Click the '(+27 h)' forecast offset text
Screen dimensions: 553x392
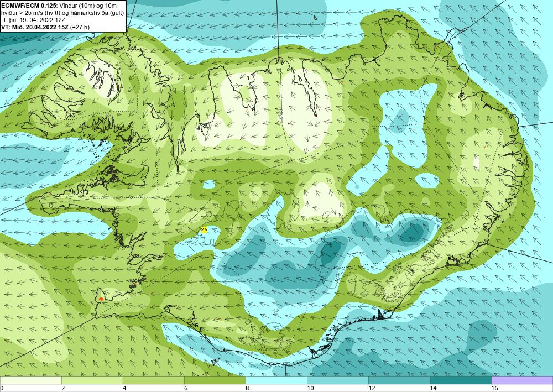pyautogui.click(x=80, y=27)
